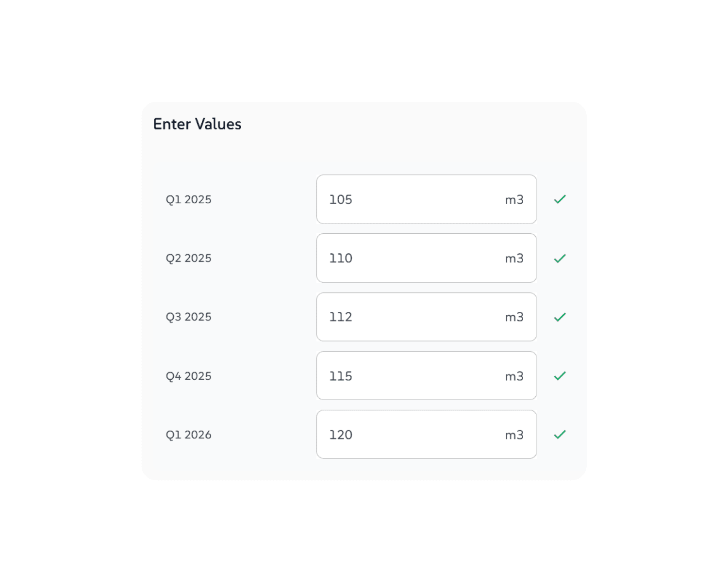This screenshot has width=728, height=582.
Task: Click the Q4 2025 row label
Action: coord(188,376)
